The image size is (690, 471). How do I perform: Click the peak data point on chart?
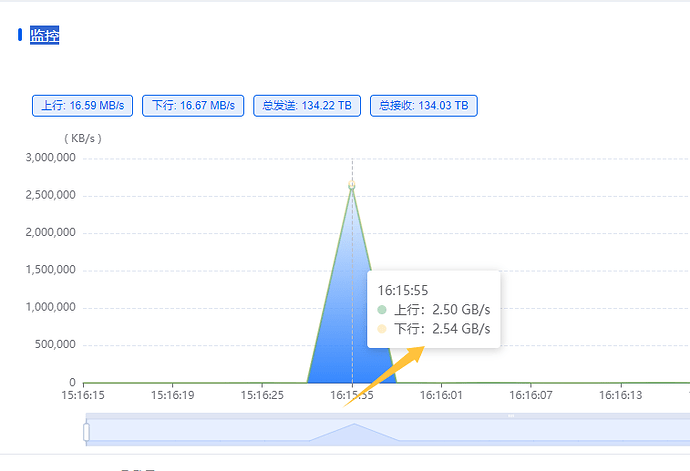(351, 186)
